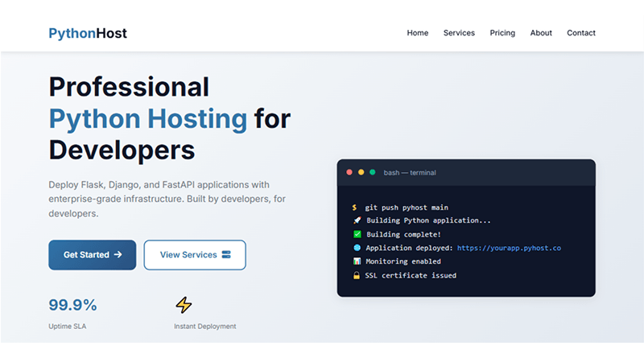Click the server icon in View Services
Image resolution: width=644 pixels, height=358 pixels.
click(226, 254)
